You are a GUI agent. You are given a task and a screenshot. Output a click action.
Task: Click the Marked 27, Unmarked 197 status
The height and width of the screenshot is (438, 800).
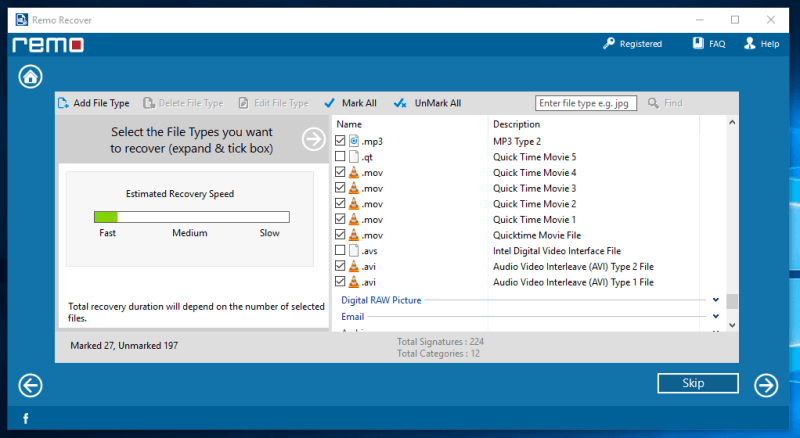tap(124, 346)
